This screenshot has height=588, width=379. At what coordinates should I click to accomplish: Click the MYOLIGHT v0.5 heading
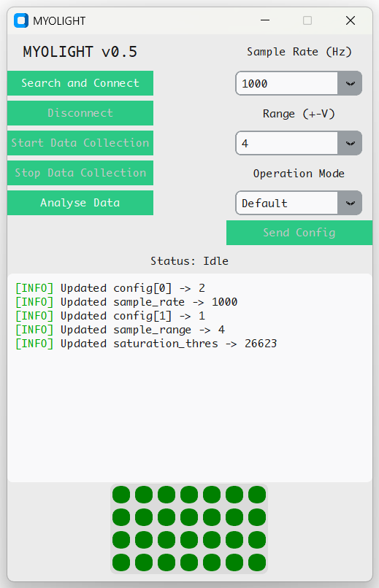tap(80, 52)
